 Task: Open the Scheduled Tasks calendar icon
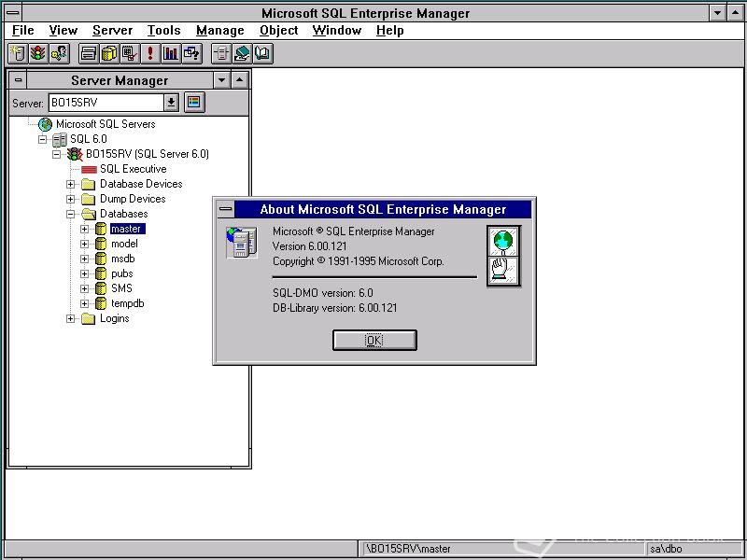[129, 53]
